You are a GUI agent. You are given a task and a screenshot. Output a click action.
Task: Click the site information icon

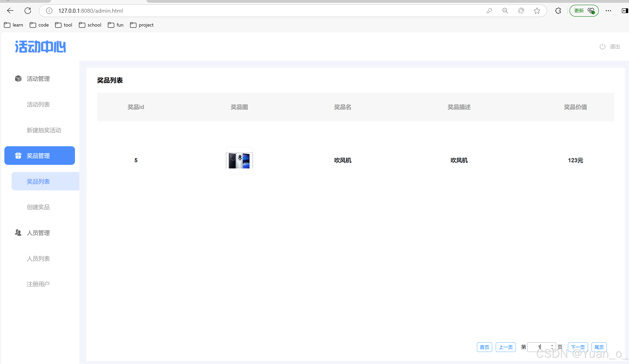point(49,11)
